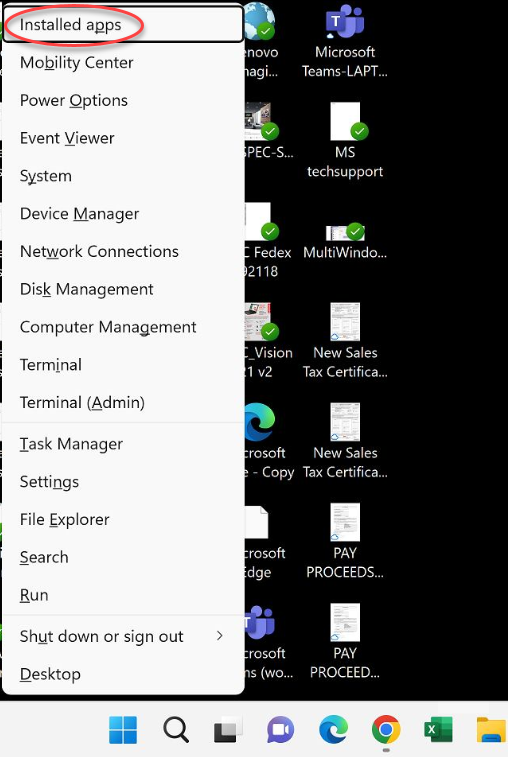Open File Explorer taskbar icon
The width and height of the screenshot is (508, 757).
click(x=492, y=729)
